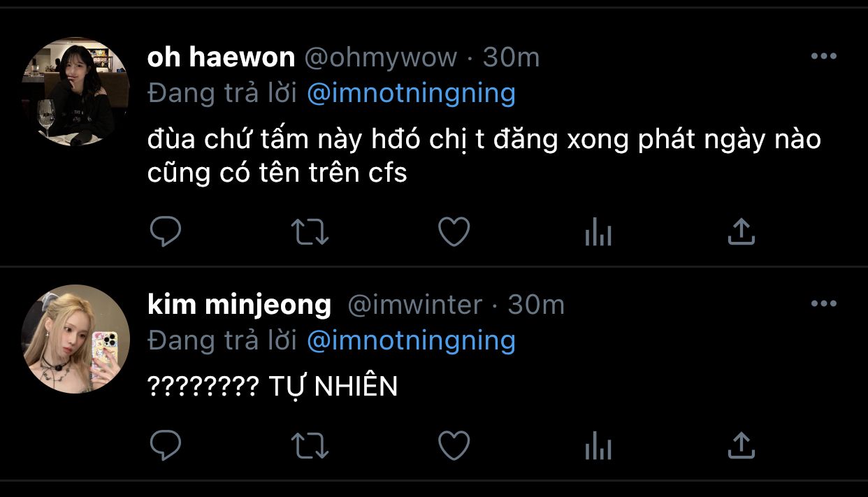Viewport: 868px width, 497px height.
Task: Open more options on kim minjeong's tweet
Action: [x=823, y=303]
